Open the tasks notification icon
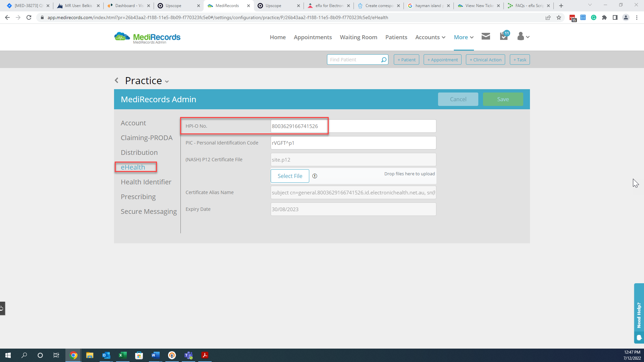This screenshot has width=644, height=362. click(504, 36)
